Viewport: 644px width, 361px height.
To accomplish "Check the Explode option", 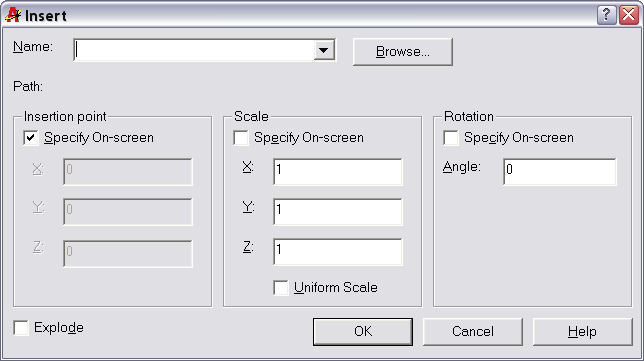I will point(21,328).
